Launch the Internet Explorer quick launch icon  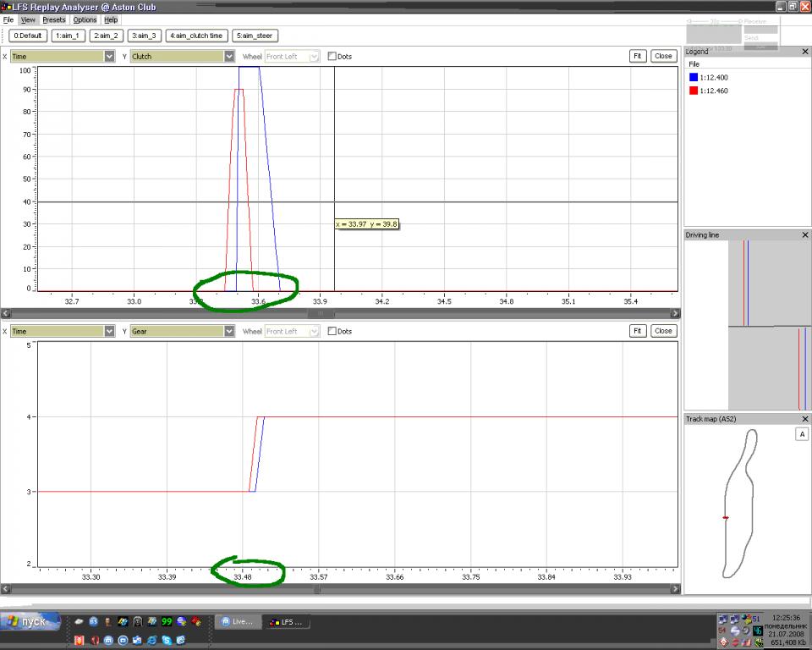pos(151,640)
